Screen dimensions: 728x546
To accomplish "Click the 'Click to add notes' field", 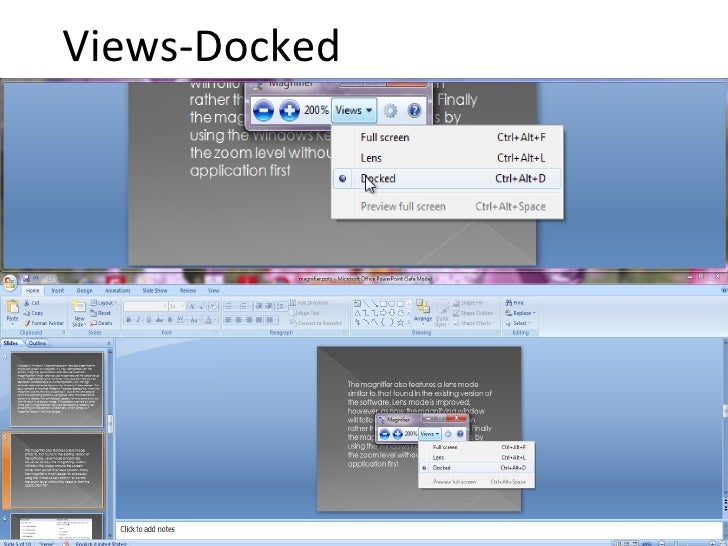I will coord(418,529).
